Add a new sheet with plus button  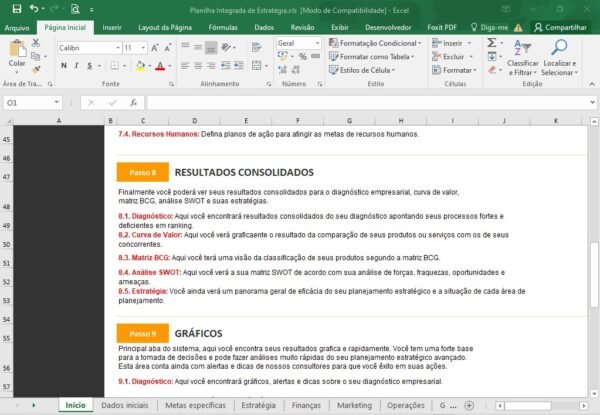click(469, 405)
